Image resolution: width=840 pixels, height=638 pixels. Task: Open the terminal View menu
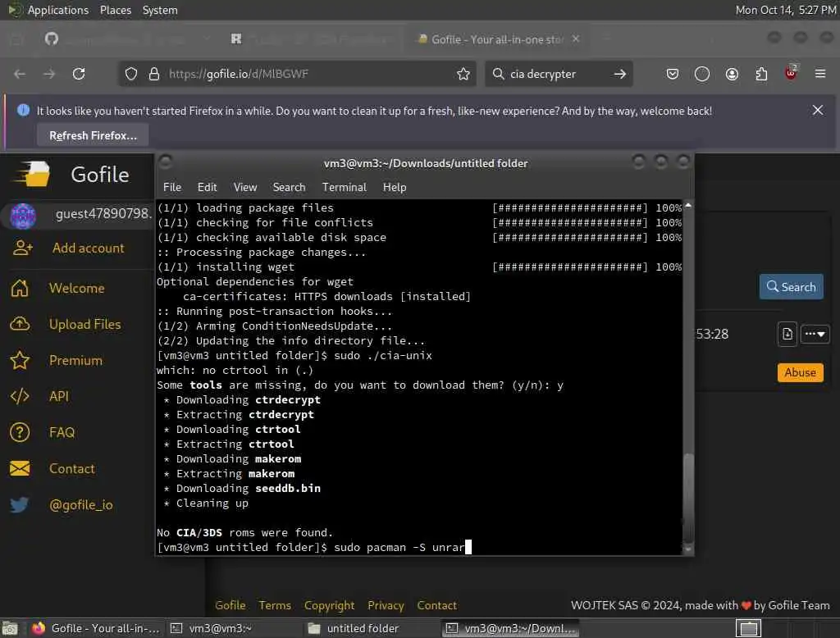[x=244, y=187]
